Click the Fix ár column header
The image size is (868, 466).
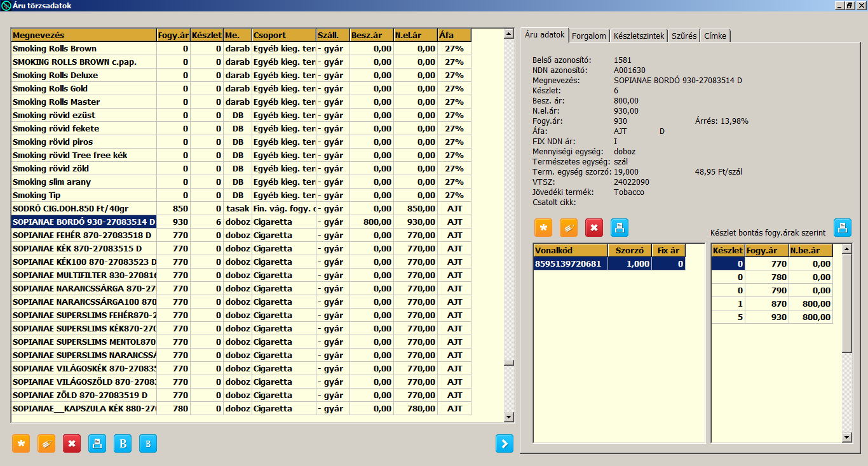[x=668, y=250]
